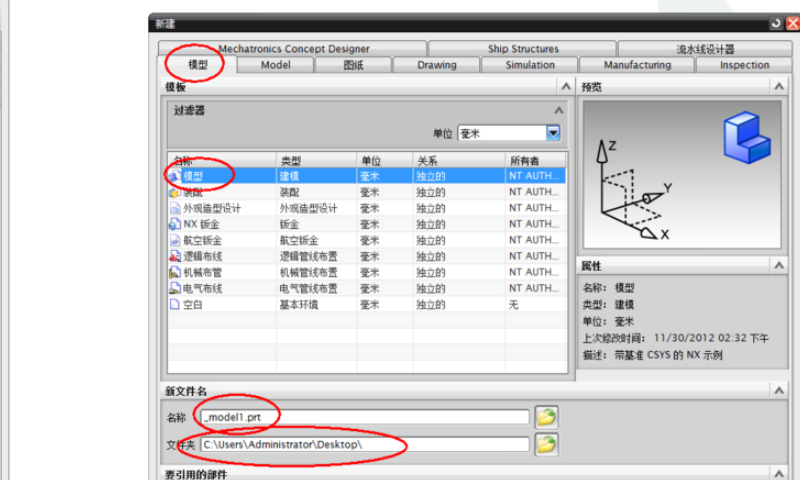Browse for file name with folder icon

(546, 417)
